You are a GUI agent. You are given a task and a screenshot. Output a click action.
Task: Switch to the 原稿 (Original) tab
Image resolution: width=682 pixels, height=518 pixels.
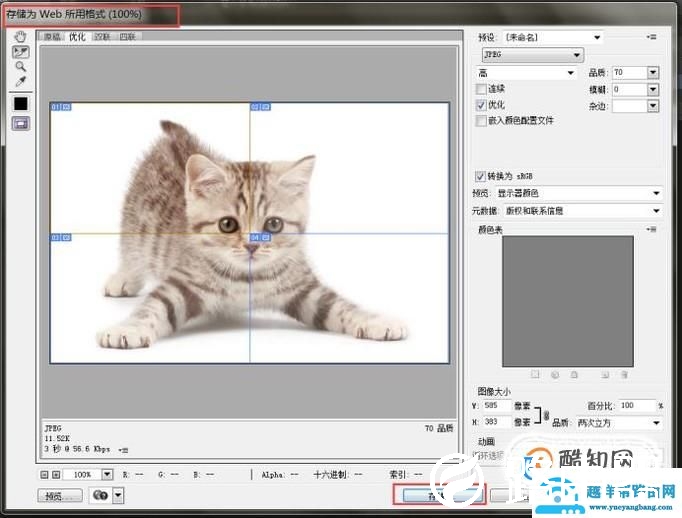point(53,37)
